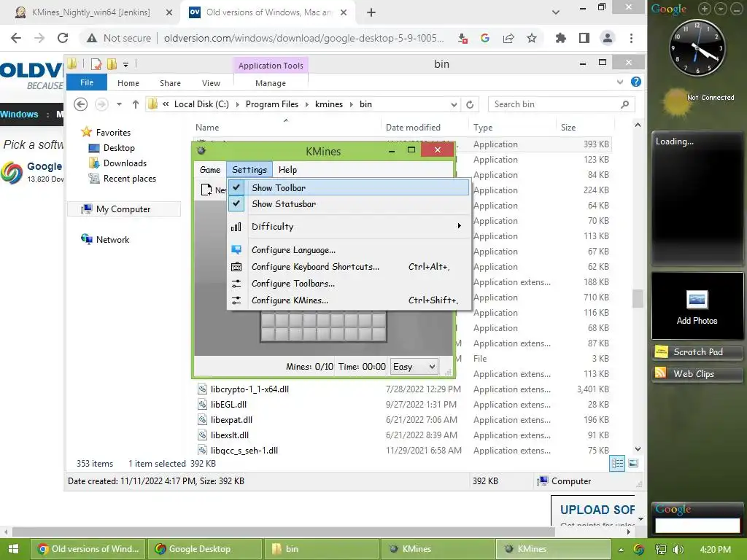
Task: Open recent locations dropdown in Explorer
Action: tap(119, 104)
